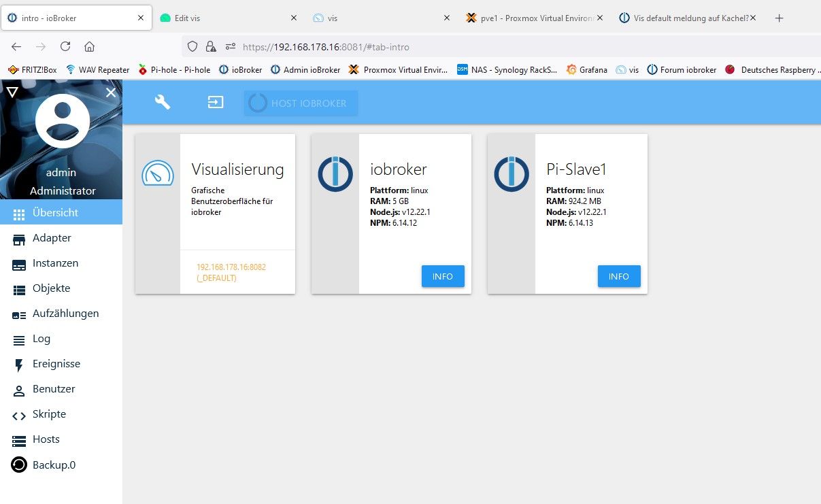This screenshot has width=821, height=504.
Task: Click the Log lines icon
Action: click(x=19, y=340)
